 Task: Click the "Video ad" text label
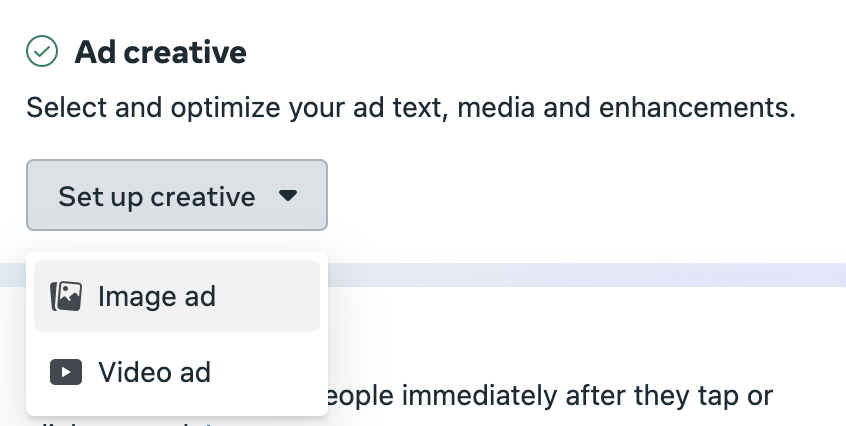[154, 372]
